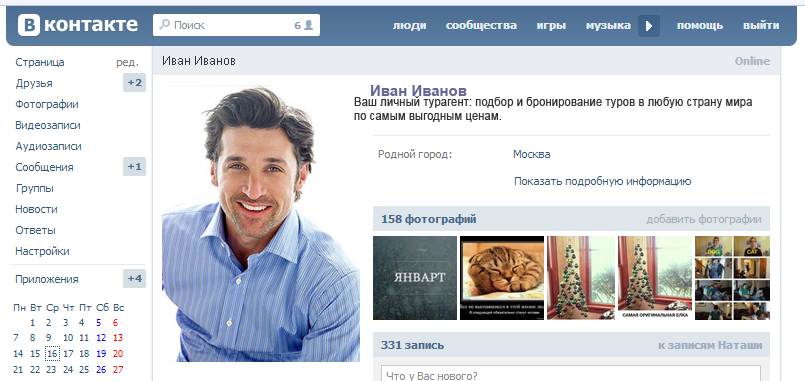Image resolution: width=805 pixels, height=381 pixels.
Task: Click the profile photo
Action: point(261,223)
